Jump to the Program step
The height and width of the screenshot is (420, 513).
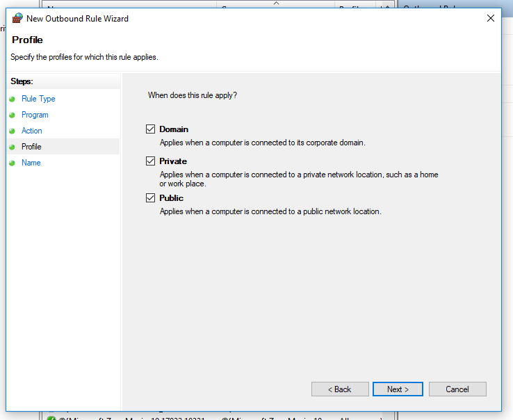[35, 115]
